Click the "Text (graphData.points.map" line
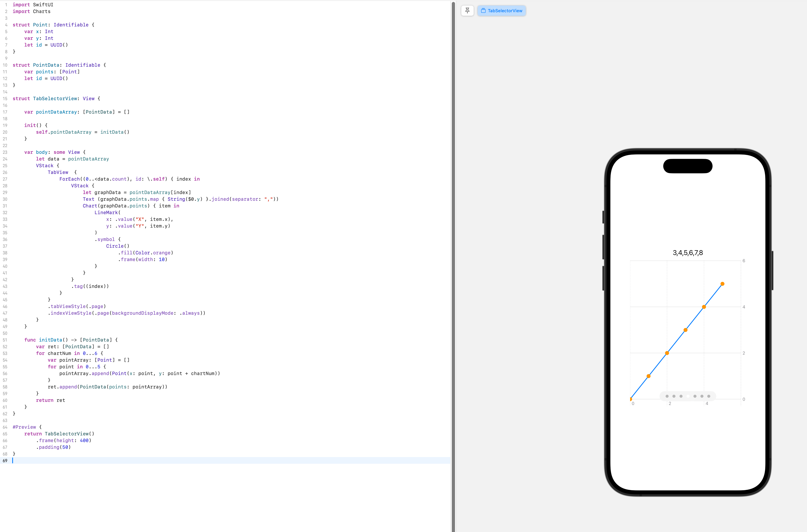The height and width of the screenshot is (532, 807). (x=180, y=199)
